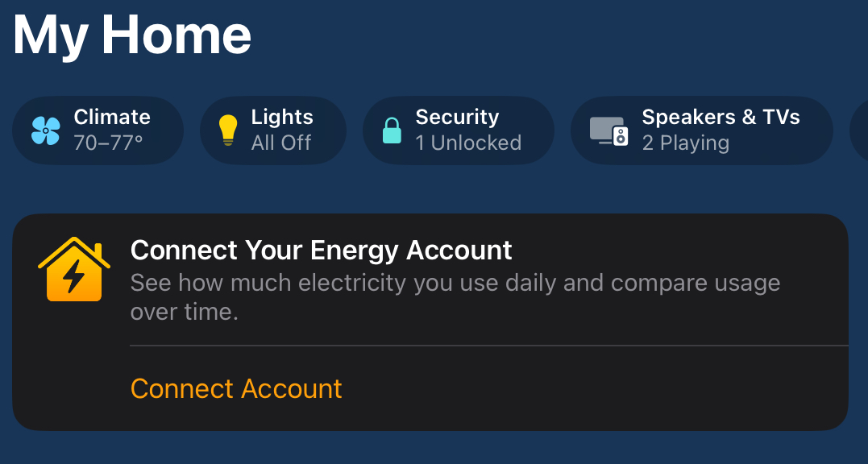Open the Lights category
868x464 pixels.
(x=273, y=130)
